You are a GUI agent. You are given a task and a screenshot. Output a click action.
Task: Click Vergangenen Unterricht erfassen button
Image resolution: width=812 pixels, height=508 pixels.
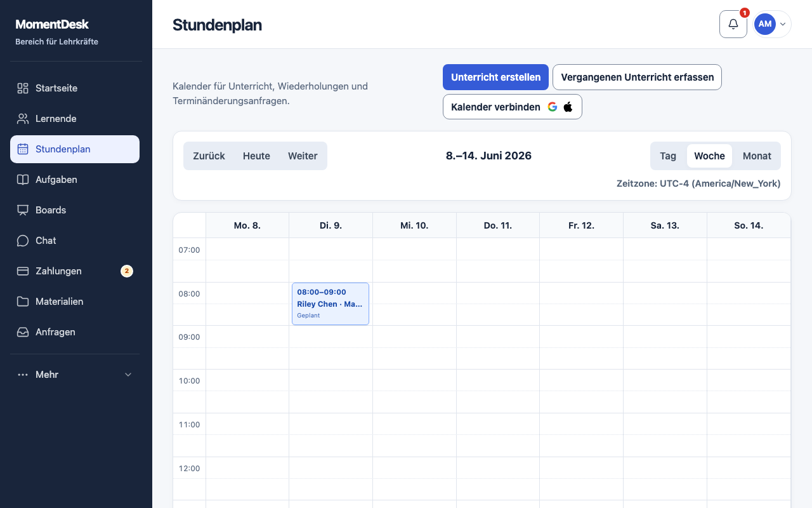click(x=637, y=77)
